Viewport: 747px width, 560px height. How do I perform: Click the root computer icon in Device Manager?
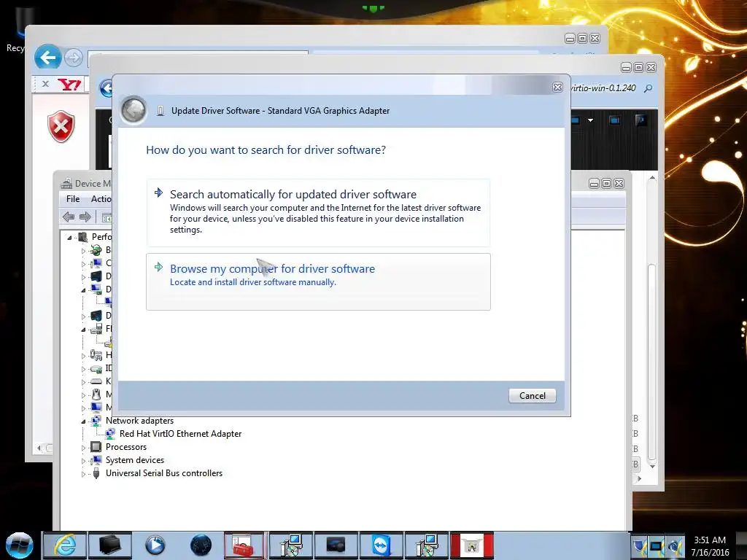pos(83,237)
